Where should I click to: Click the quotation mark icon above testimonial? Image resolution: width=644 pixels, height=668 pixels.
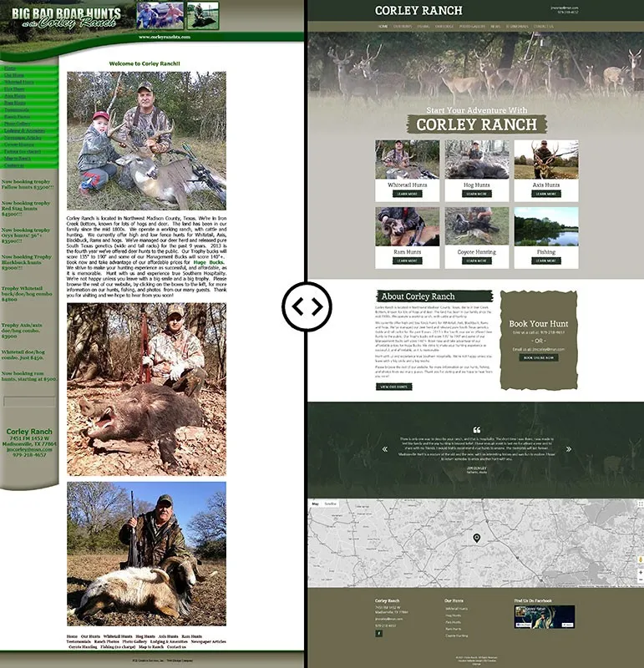[x=476, y=430]
